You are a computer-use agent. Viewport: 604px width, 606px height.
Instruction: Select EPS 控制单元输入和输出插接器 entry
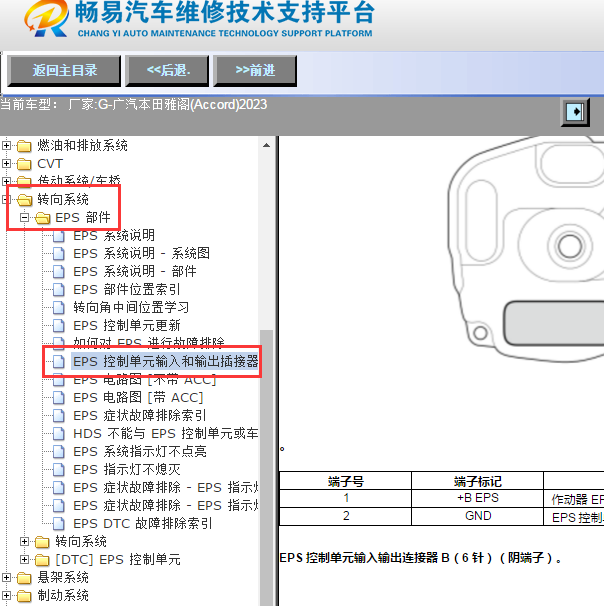(x=165, y=361)
